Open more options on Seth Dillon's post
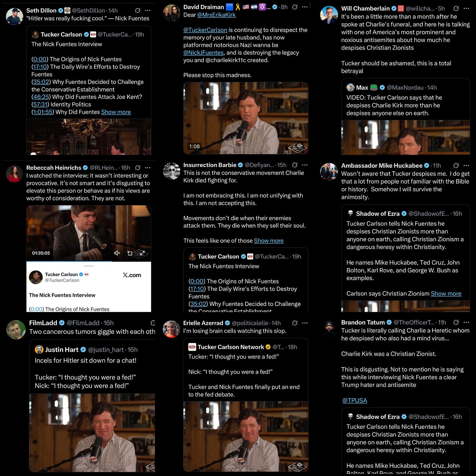476x476 pixels. click(148, 10)
